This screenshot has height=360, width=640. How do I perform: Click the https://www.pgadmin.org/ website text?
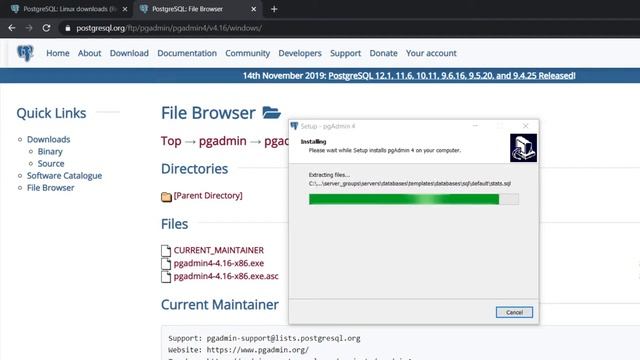click(258, 350)
